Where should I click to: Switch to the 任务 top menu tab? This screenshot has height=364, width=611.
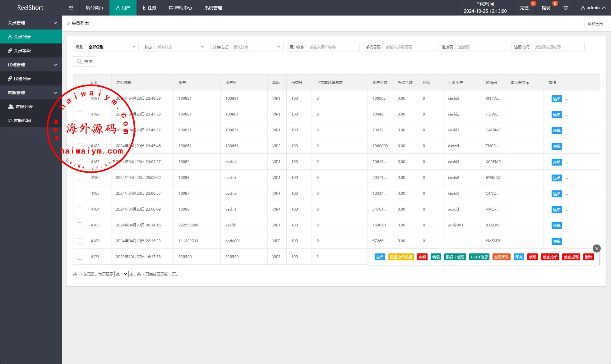coord(149,8)
